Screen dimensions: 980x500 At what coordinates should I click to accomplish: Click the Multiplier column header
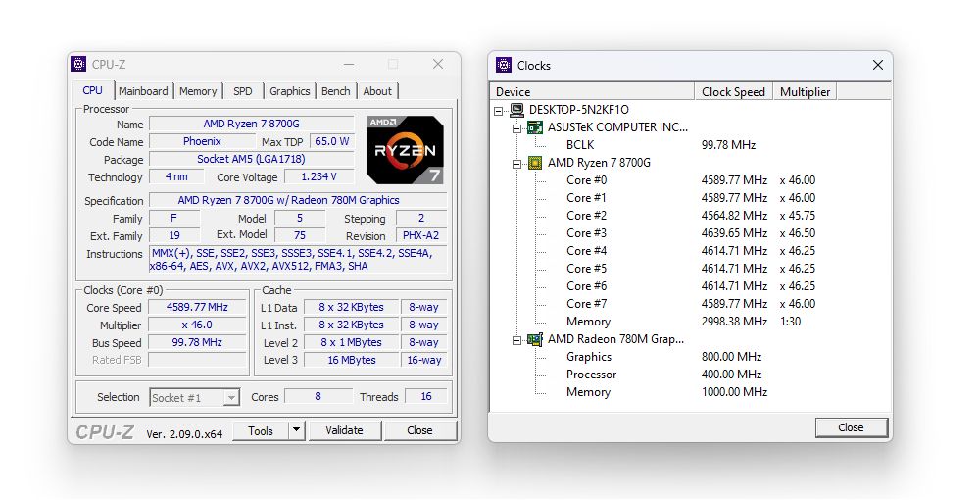pos(805,92)
